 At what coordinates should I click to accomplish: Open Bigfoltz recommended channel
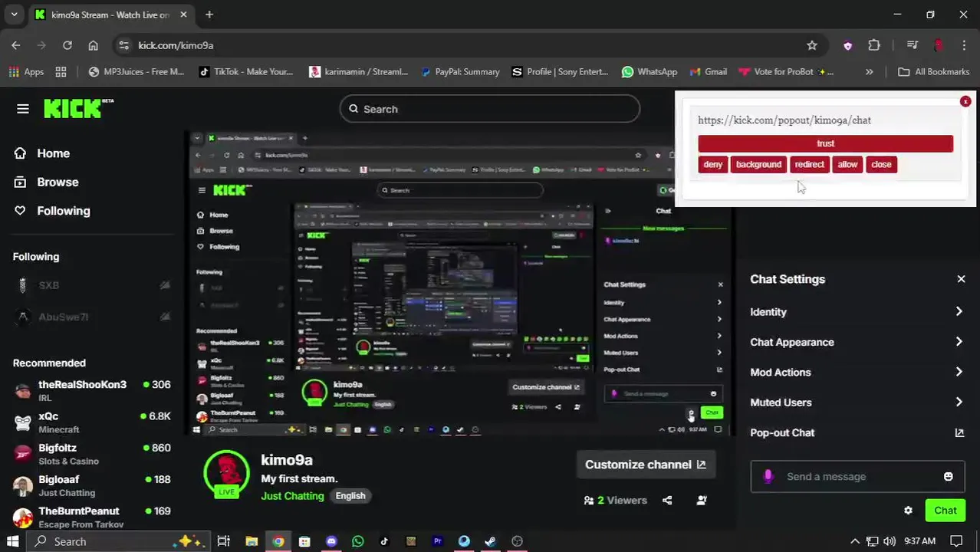[92, 454]
